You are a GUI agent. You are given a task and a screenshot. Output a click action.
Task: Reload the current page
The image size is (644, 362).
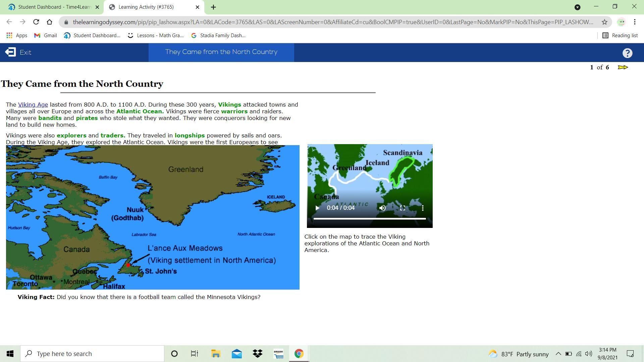(x=36, y=22)
